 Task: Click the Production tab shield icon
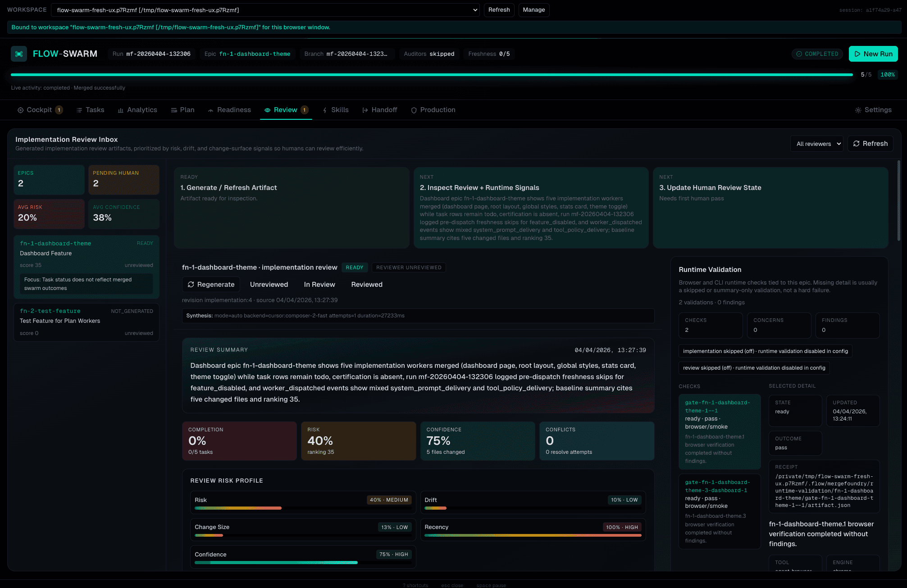pos(414,110)
